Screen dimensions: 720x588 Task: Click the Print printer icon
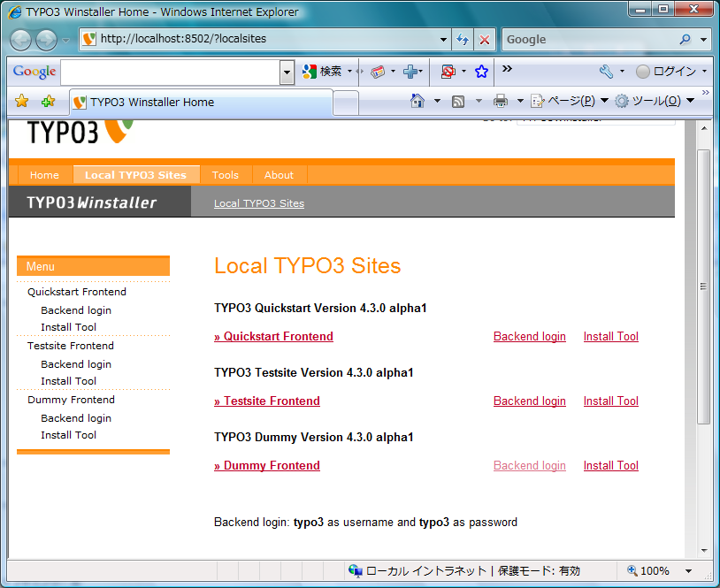click(x=501, y=102)
